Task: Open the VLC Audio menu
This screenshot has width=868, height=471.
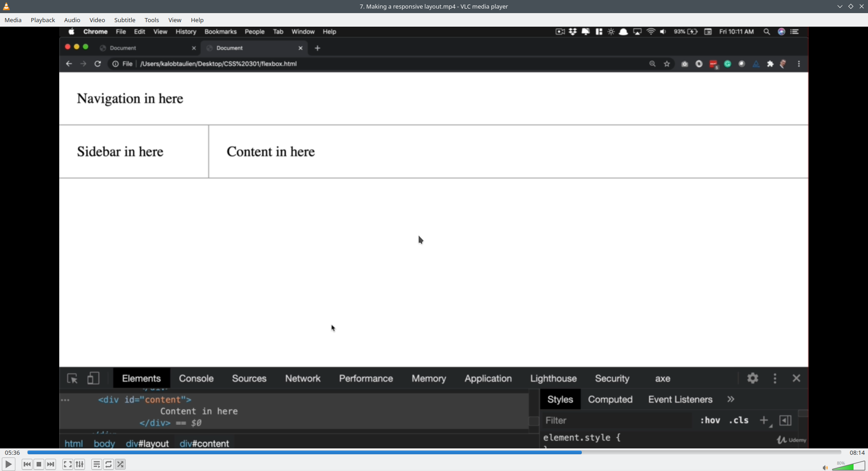Action: 72,20
